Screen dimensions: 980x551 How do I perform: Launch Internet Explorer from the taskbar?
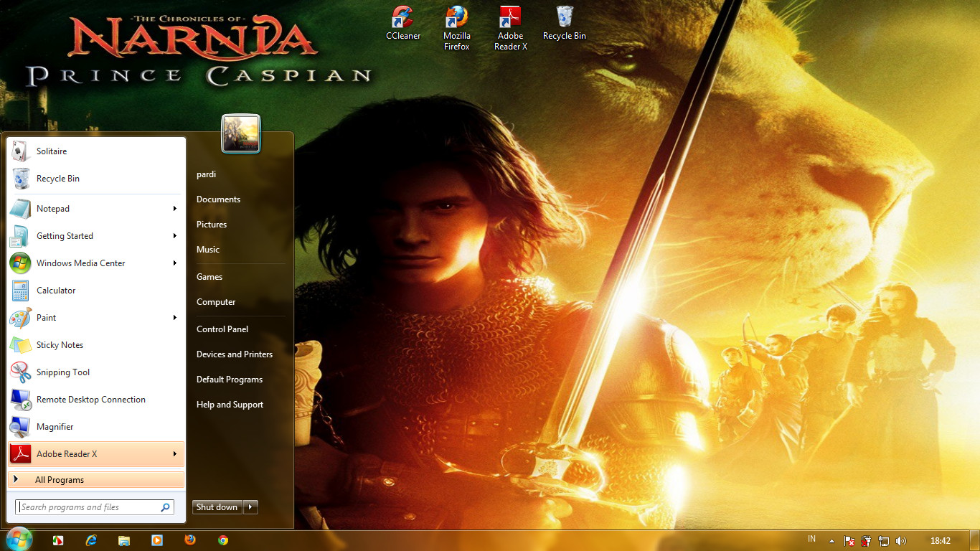(x=91, y=540)
